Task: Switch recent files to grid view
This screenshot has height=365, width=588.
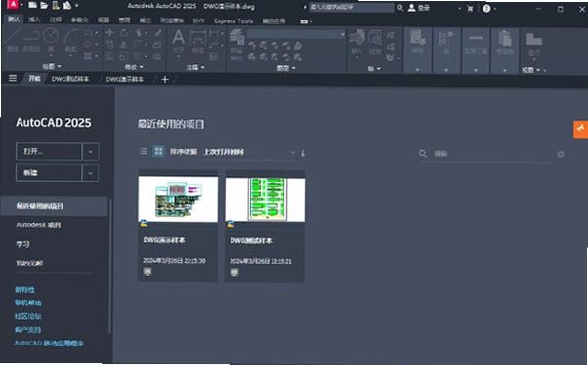Action: pyautogui.click(x=158, y=151)
